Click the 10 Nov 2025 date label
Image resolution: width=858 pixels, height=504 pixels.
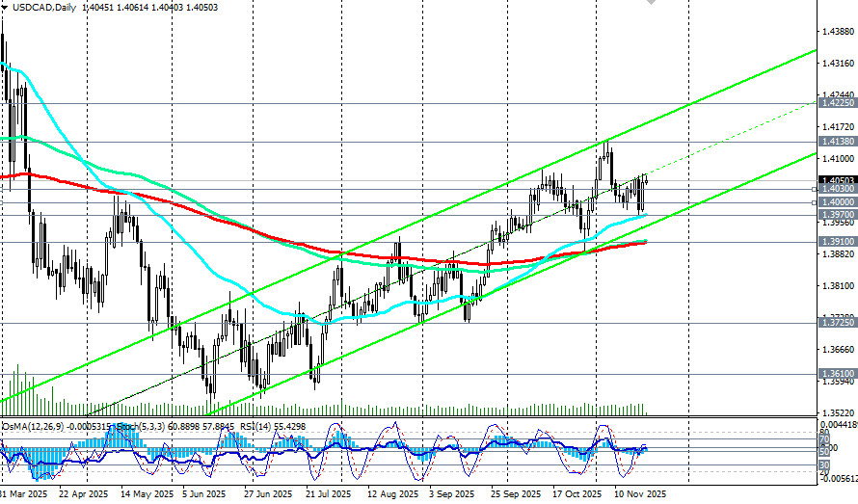click(640, 494)
